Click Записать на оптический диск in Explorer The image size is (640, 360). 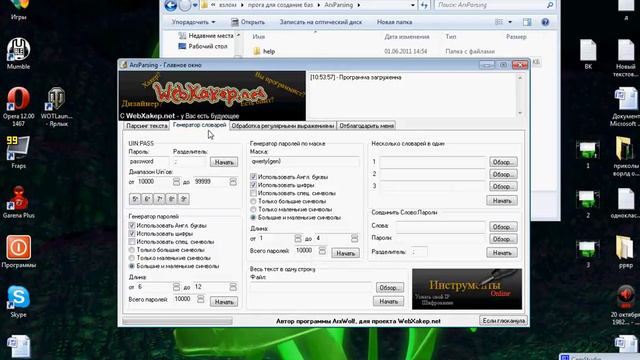click(320, 22)
